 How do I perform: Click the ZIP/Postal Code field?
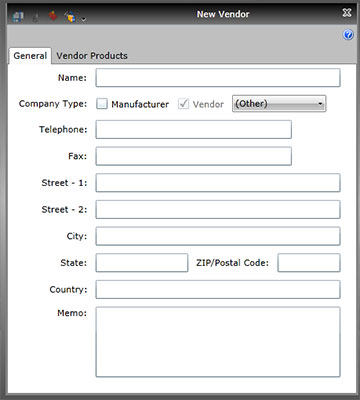(x=309, y=263)
